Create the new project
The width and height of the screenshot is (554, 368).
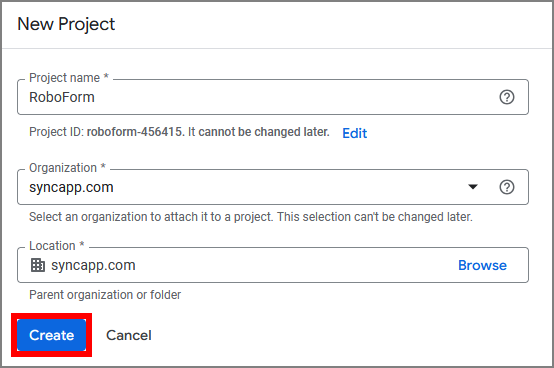(x=52, y=335)
